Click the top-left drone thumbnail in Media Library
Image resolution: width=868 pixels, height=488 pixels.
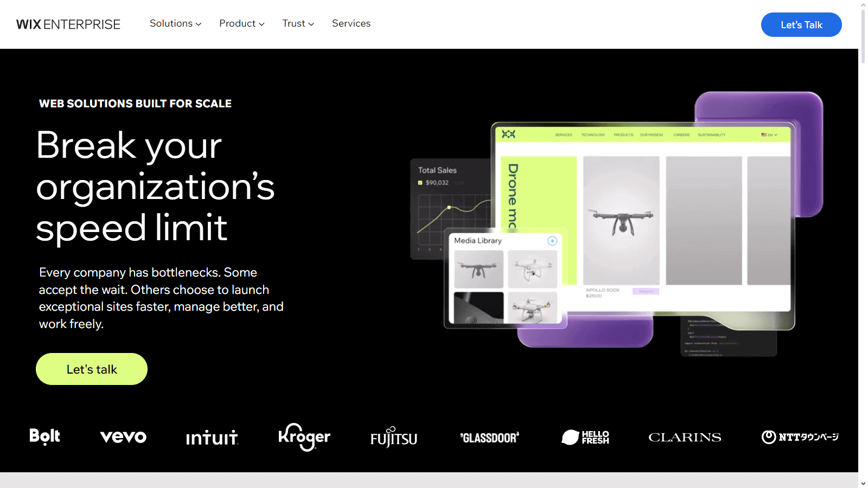pyautogui.click(x=478, y=269)
